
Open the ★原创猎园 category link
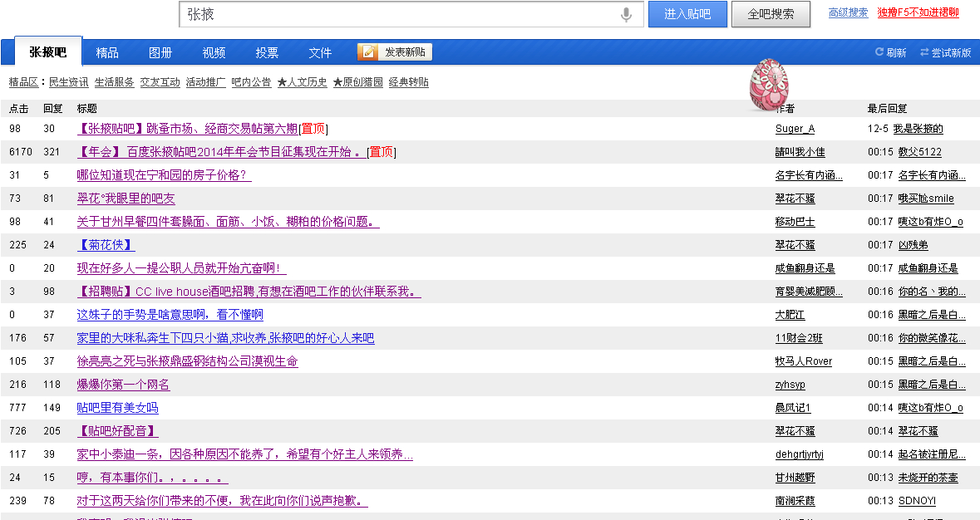(358, 82)
